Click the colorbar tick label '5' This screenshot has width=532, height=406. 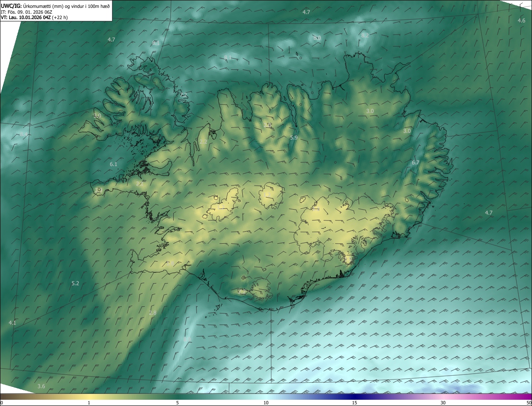click(x=177, y=403)
